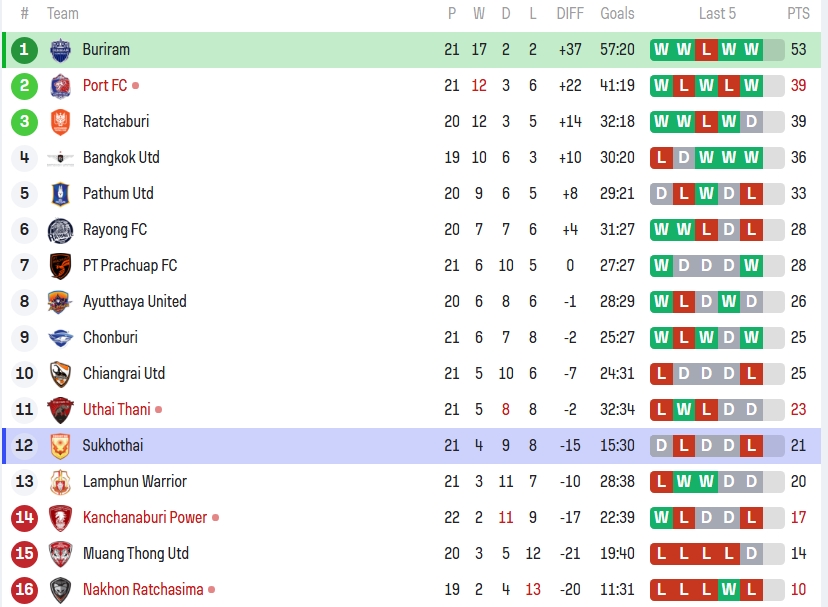The width and height of the screenshot is (828, 607).
Task: Click the Nakhon Ratchasima team logo
Action: pos(60,590)
